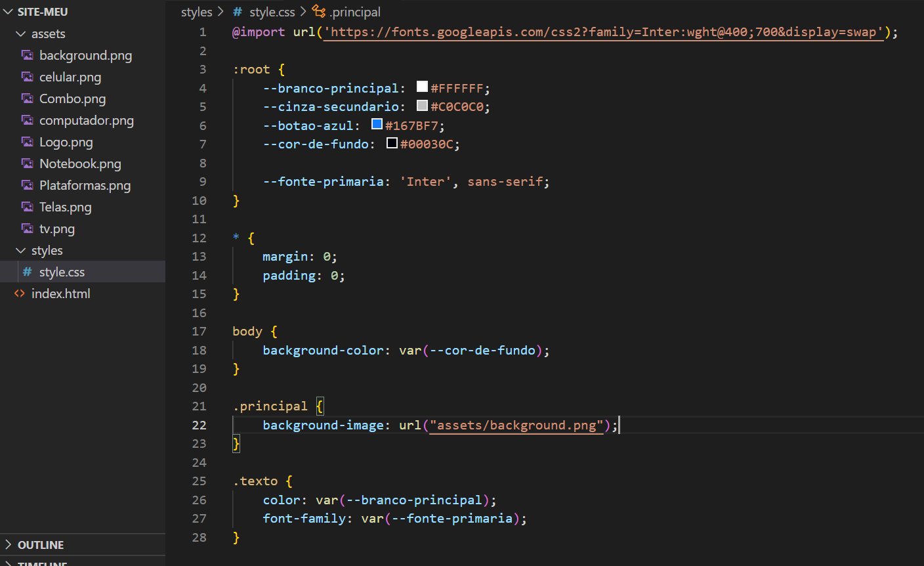Collapse the styles folder in explorer
This screenshot has height=566, width=924.
pos(21,250)
